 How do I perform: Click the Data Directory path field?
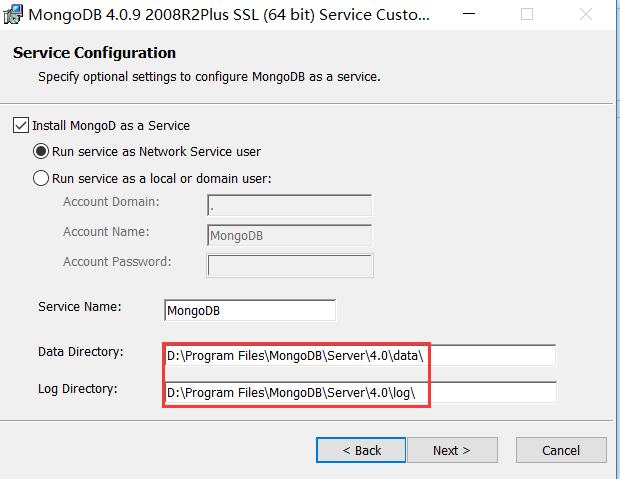(x=360, y=356)
